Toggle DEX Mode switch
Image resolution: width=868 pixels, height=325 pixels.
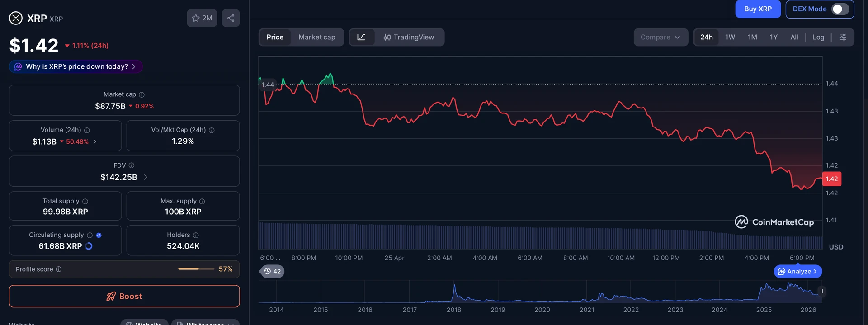(840, 9)
